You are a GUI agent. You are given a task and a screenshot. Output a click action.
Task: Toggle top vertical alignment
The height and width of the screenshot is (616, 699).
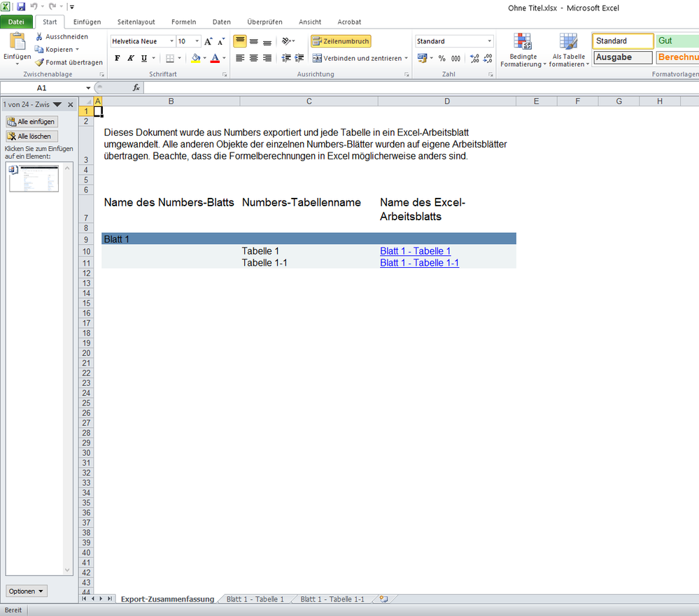[x=240, y=41]
